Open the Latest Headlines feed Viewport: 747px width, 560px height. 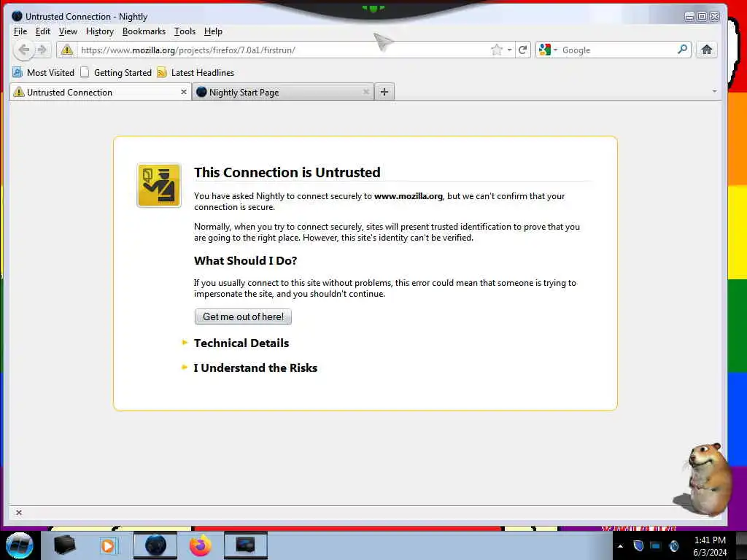(x=196, y=72)
